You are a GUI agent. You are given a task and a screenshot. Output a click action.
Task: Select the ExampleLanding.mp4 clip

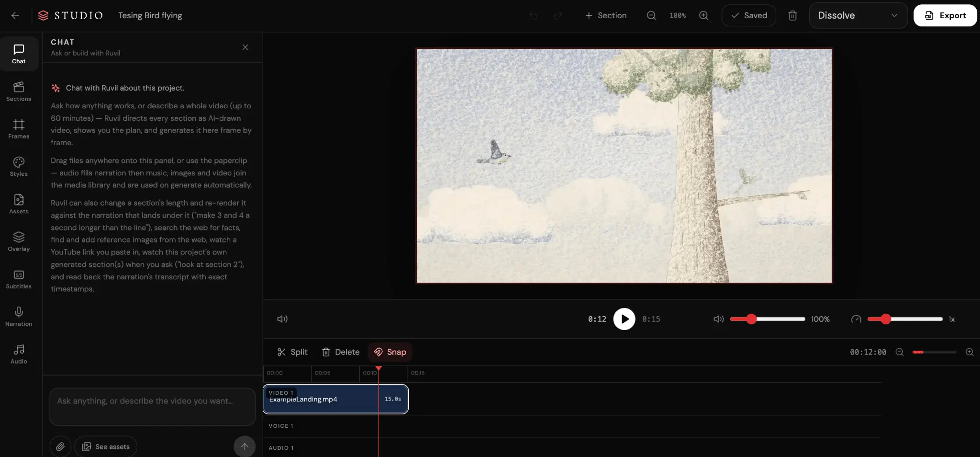[335, 399]
